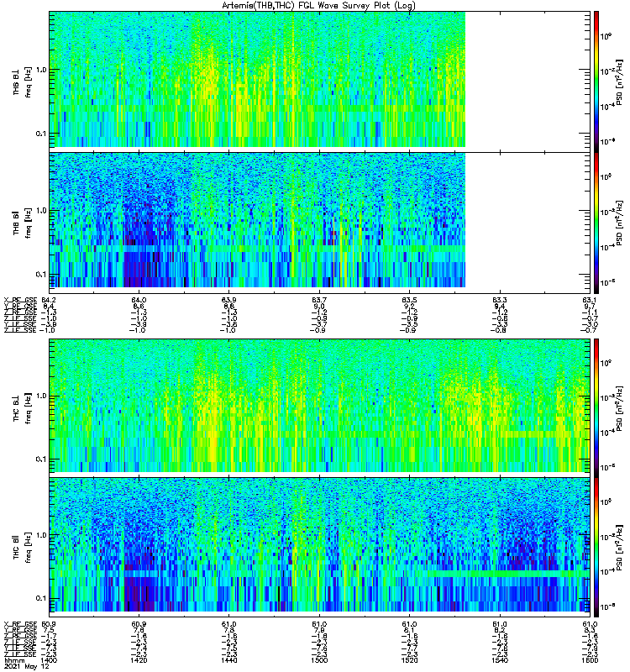Click the '1540' time label
630x672 pixels.
pos(500,660)
